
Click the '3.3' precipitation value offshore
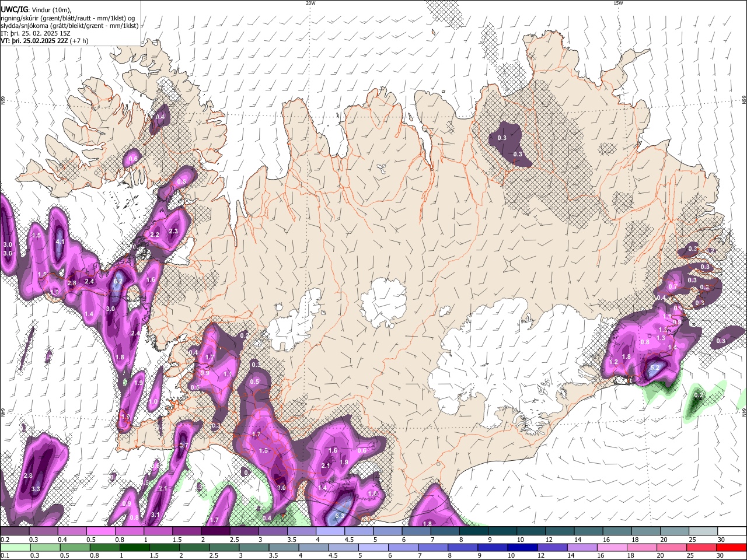[x=36, y=489]
